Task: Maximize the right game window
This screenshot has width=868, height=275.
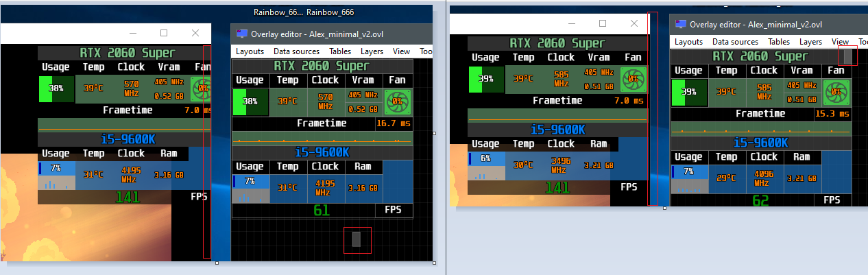Action: [x=603, y=23]
